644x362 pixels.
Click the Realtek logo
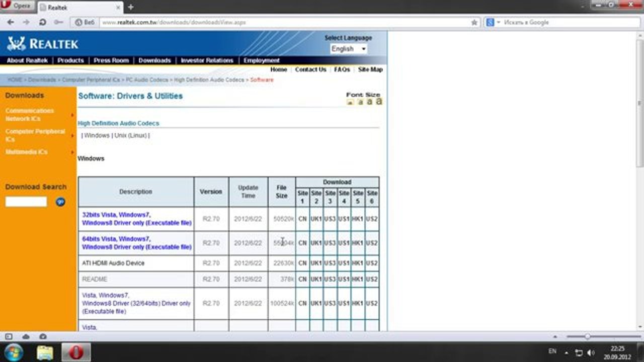point(43,44)
